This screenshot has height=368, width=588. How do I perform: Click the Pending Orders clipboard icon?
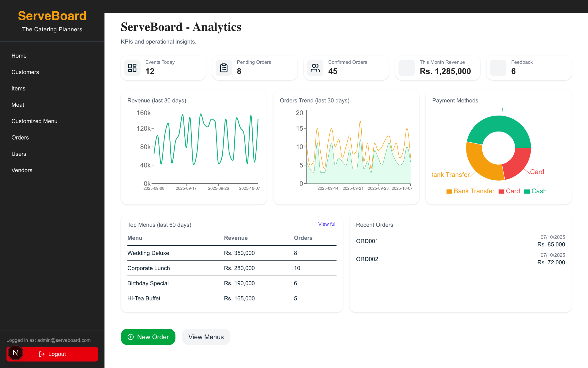(x=224, y=68)
